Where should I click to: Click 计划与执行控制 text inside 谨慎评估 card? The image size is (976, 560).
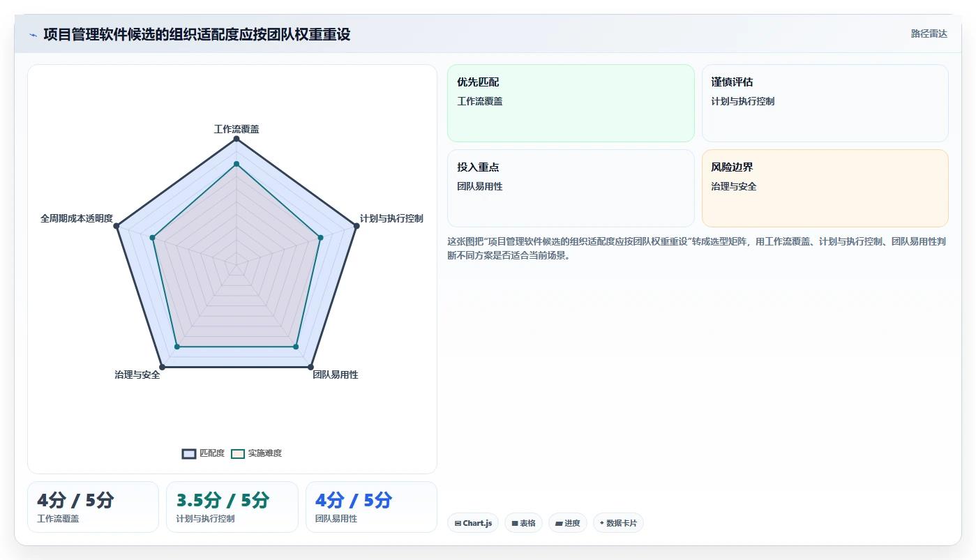[743, 101]
